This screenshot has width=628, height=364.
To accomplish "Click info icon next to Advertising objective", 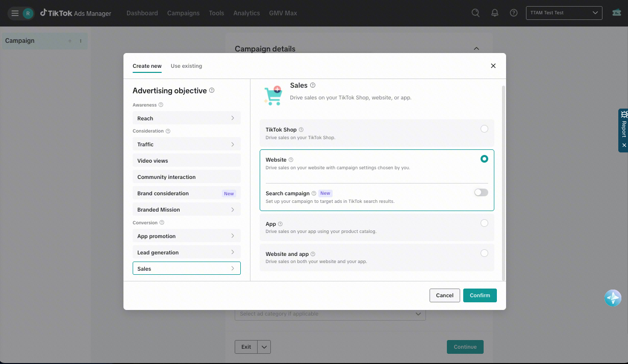I will click(x=212, y=90).
